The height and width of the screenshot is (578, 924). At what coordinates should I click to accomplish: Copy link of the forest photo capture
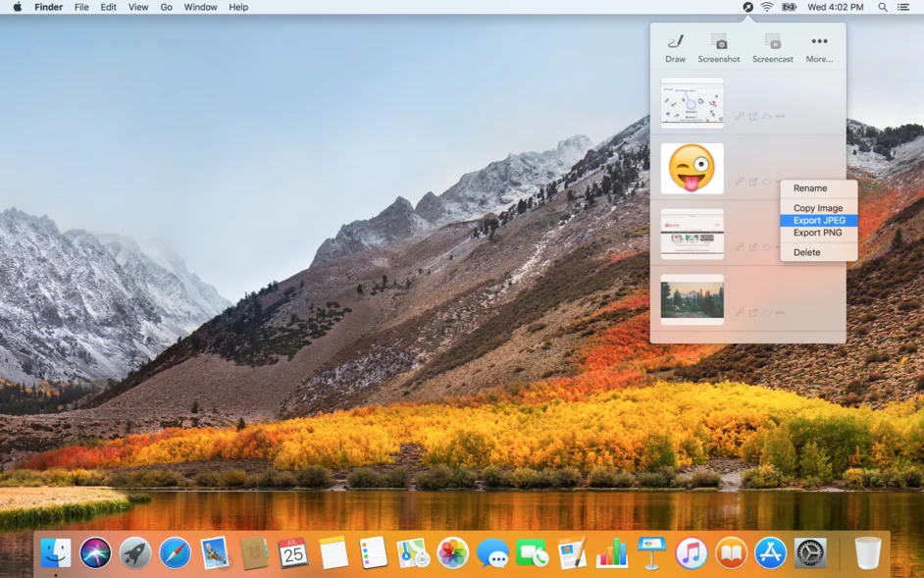click(740, 313)
